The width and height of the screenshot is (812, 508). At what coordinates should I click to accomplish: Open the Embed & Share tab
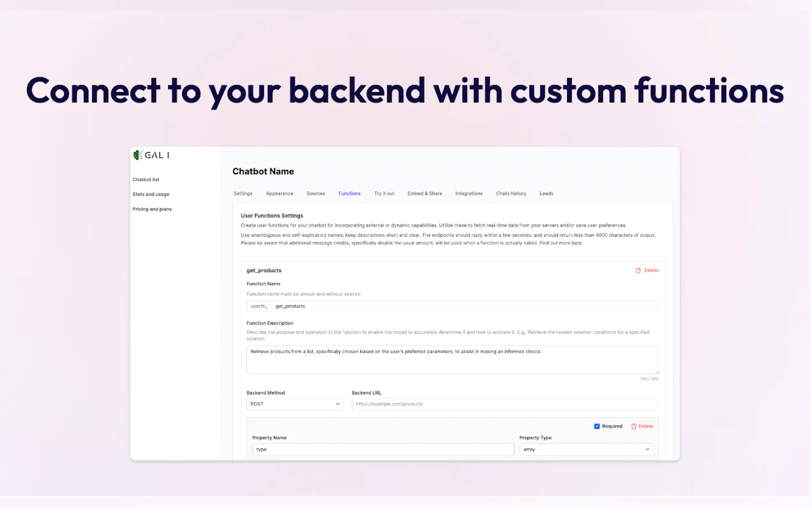click(425, 194)
